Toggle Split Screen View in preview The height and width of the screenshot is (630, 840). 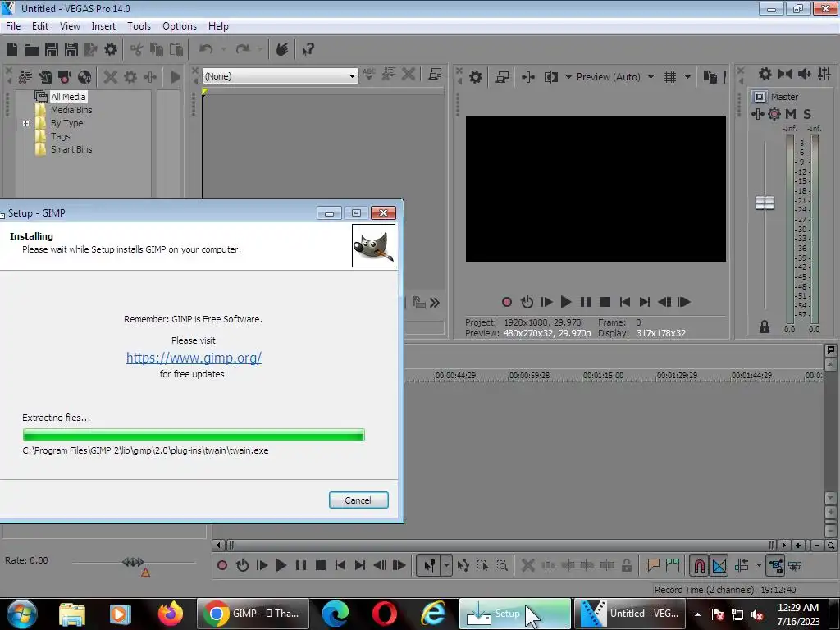point(550,77)
